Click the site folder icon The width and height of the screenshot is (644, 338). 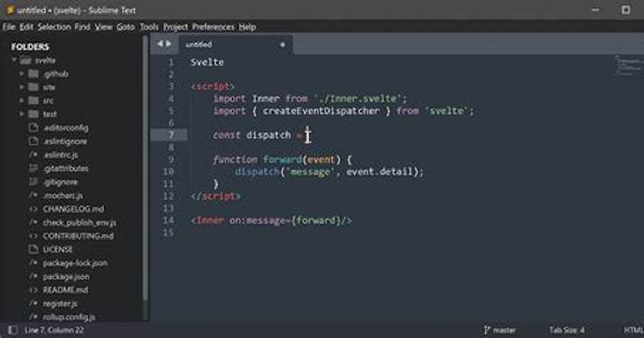click(34, 88)
